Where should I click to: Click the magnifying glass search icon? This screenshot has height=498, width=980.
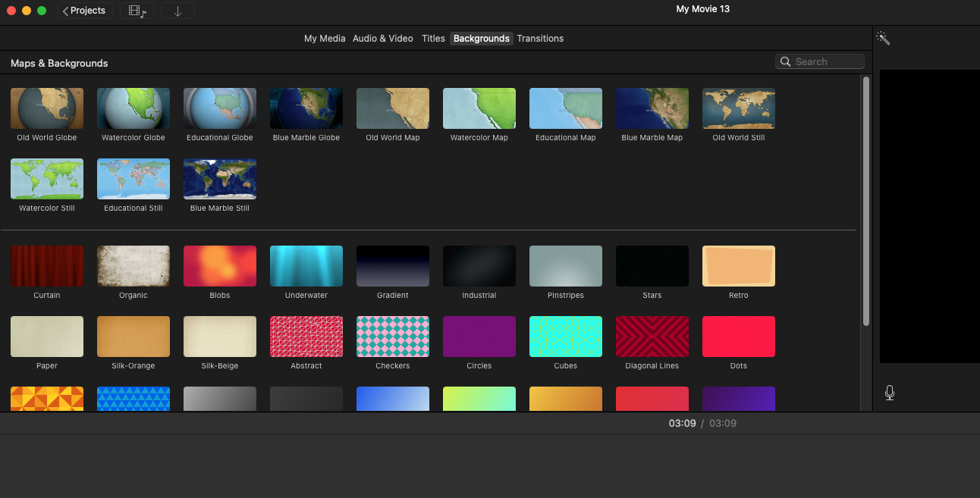[785, 61]
